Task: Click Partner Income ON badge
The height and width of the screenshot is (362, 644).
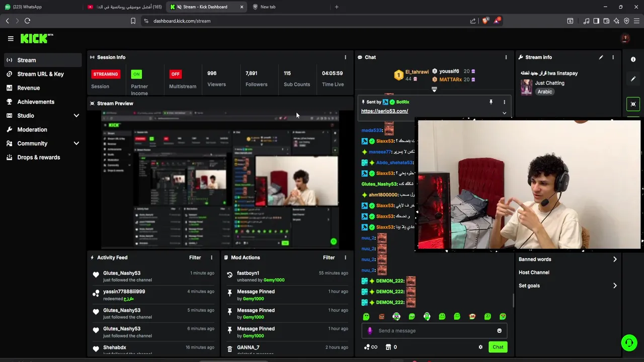Action: [136, 74]
